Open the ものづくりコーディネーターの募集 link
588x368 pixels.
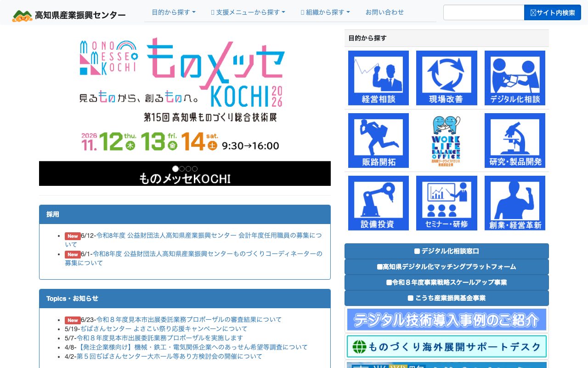(x=193, y=258)
